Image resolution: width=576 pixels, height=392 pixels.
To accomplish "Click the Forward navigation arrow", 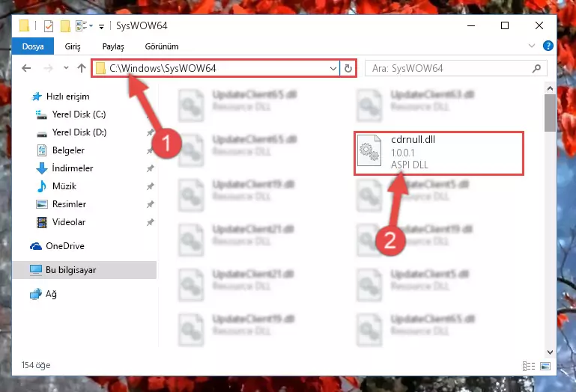I will pos(48,68).
